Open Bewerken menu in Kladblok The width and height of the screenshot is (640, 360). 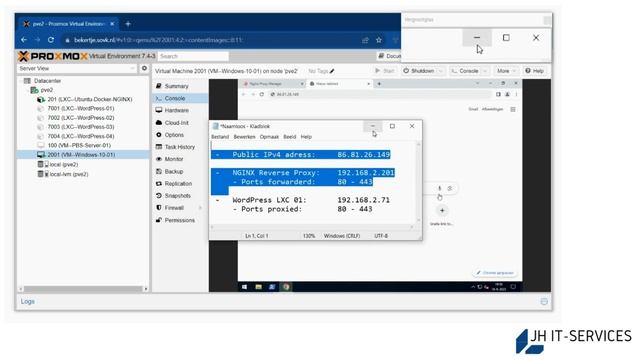coord(244,137)
